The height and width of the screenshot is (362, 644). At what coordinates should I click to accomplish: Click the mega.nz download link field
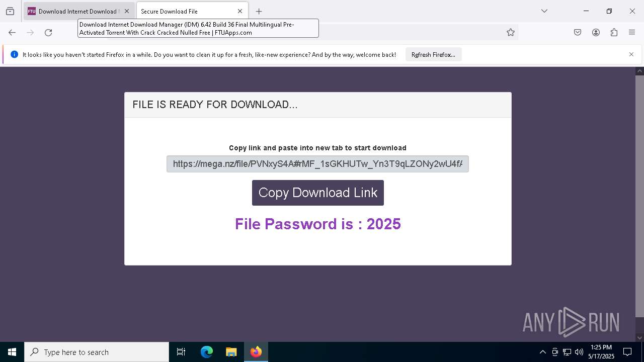[317, 164]
